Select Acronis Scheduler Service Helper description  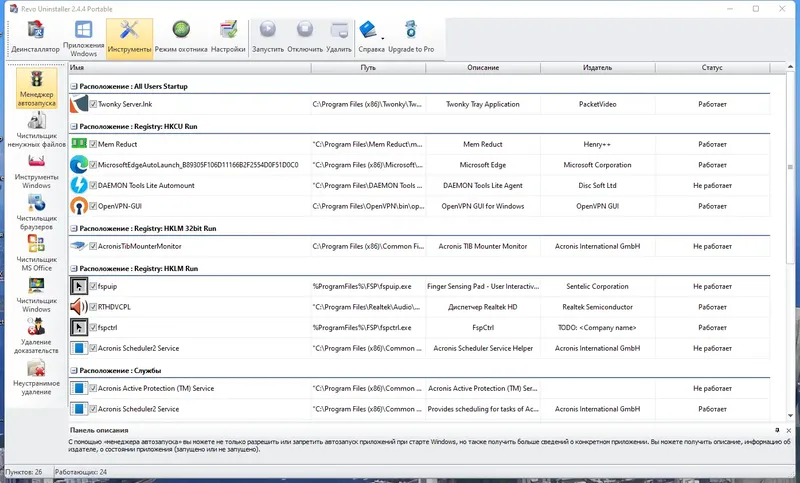tap(483, 348)
